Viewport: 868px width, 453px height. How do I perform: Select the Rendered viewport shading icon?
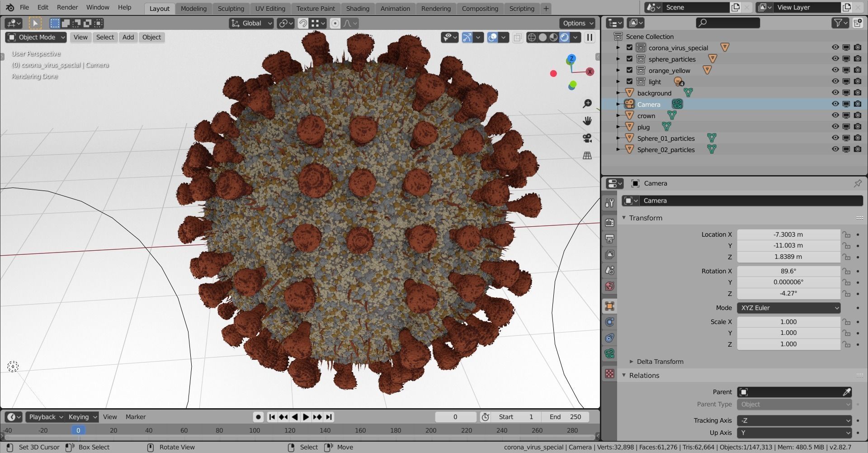pyautogui.click(x=565, y=38)
